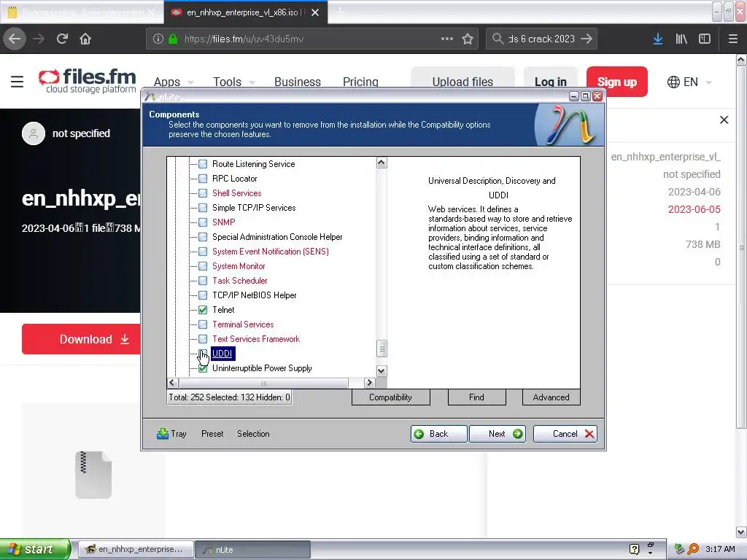The image size is (747, 560).
Task: Toggle SNMP checkbox
Action: pyautogui.click(x=203, y=222)
